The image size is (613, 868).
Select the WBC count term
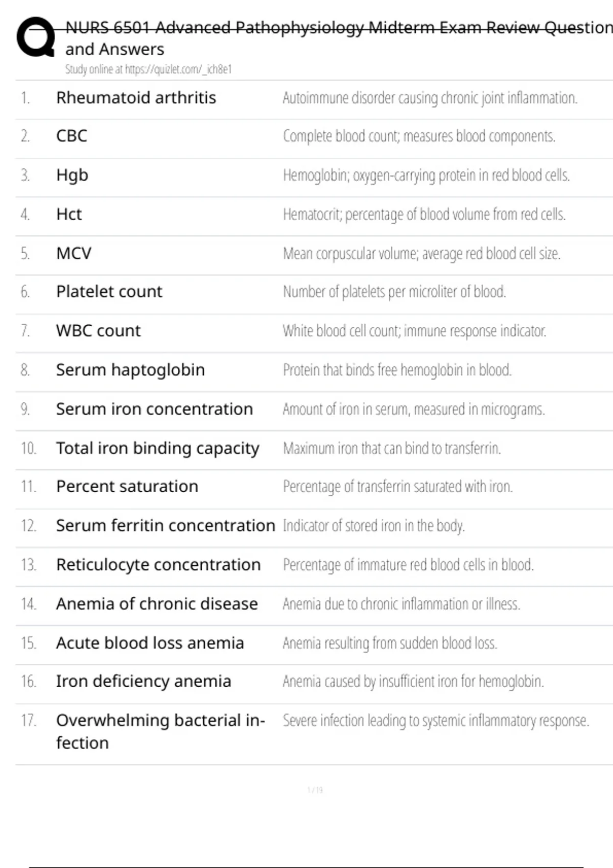pos(98,331)
